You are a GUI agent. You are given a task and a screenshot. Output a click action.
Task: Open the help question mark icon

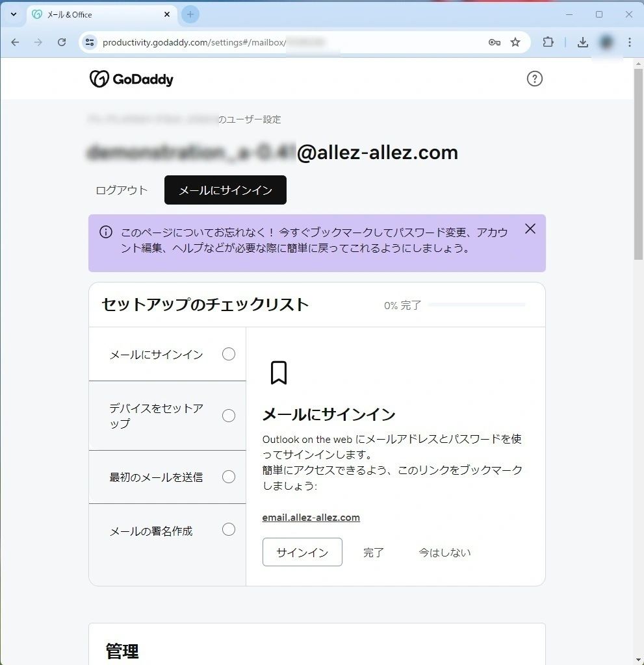click(x=534, y=79)
